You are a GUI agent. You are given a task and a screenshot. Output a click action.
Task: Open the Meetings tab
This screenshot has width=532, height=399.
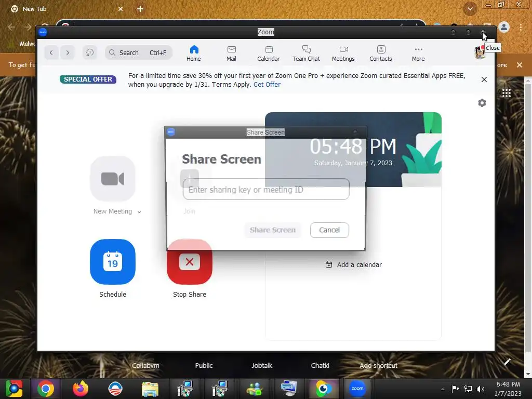tap(343, 54)
